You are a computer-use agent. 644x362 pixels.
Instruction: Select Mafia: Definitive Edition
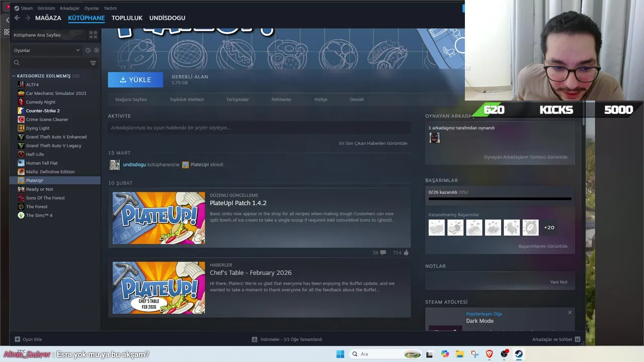[50, 171]
